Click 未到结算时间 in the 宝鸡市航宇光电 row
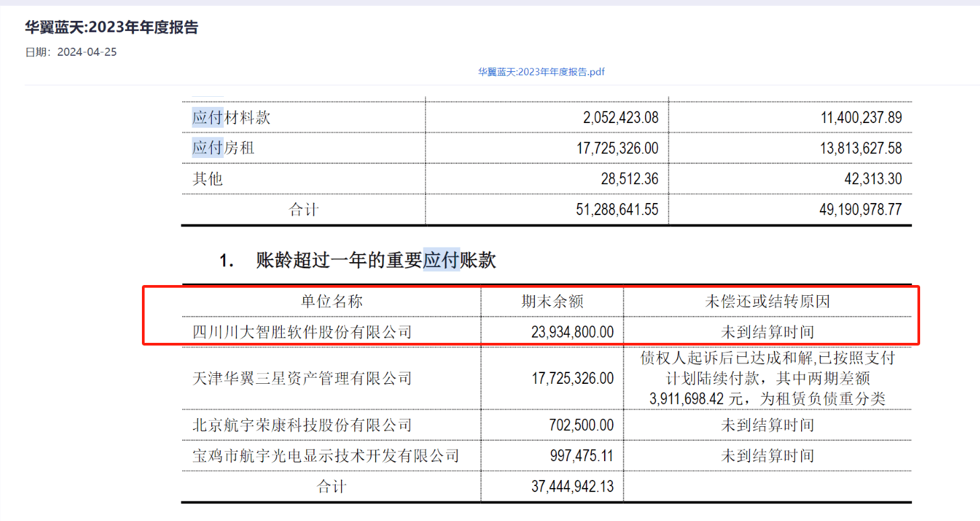This screenshot has width=980, height=521. point(767,456)
